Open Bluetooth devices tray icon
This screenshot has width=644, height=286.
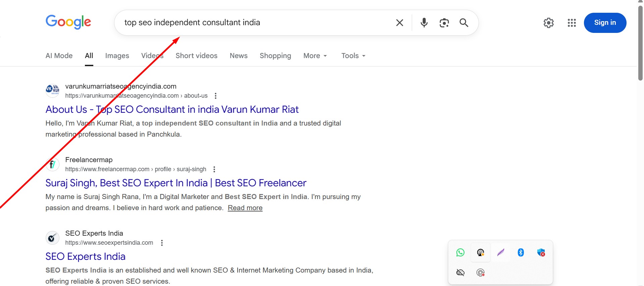[x=521, y=252]
